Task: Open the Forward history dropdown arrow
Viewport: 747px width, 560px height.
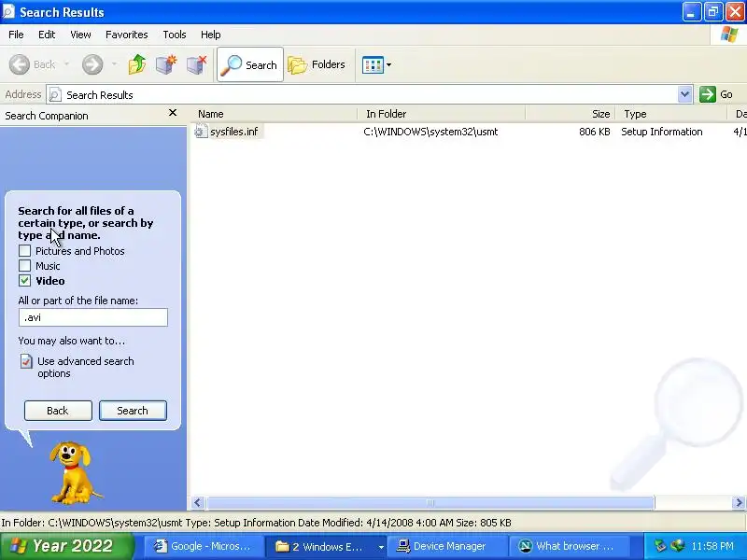Action: (114, 63)
